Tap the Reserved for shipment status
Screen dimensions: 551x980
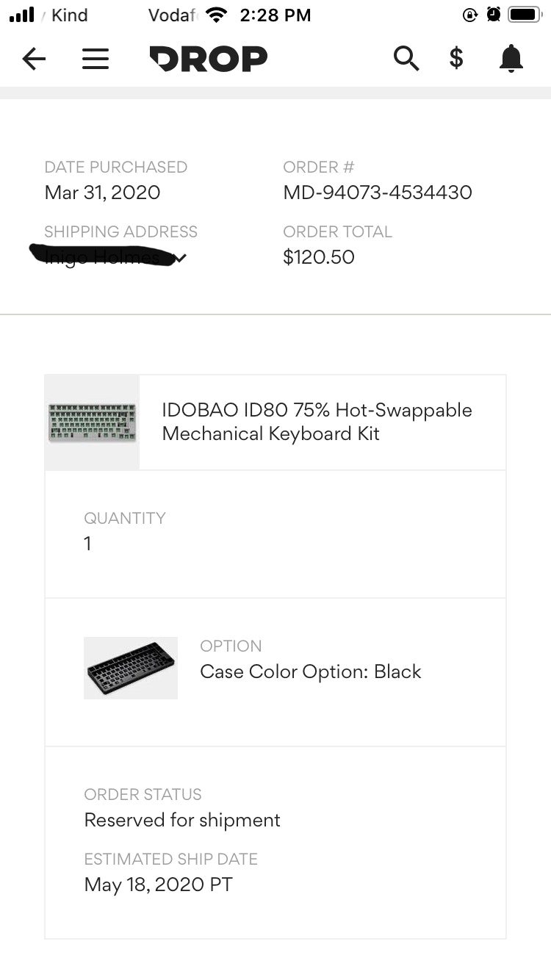[x=182, y=820]
